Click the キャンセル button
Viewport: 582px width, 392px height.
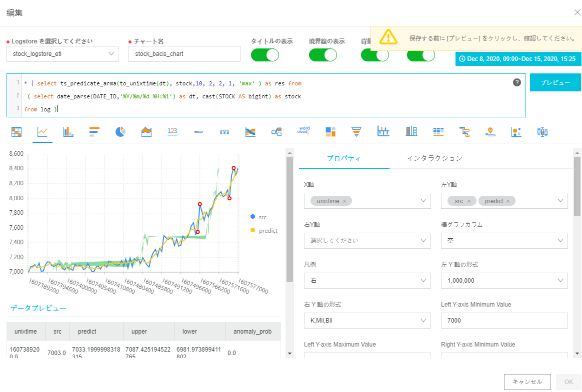click(x=527, y=382)
